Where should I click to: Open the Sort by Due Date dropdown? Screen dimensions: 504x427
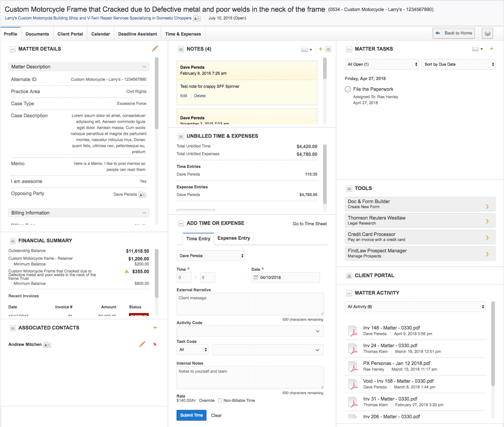[x=458, y=64]
